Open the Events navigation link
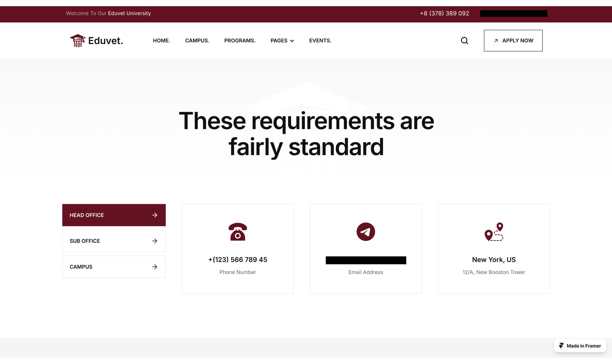The image size is (612, 364). (x=320, y=40)
